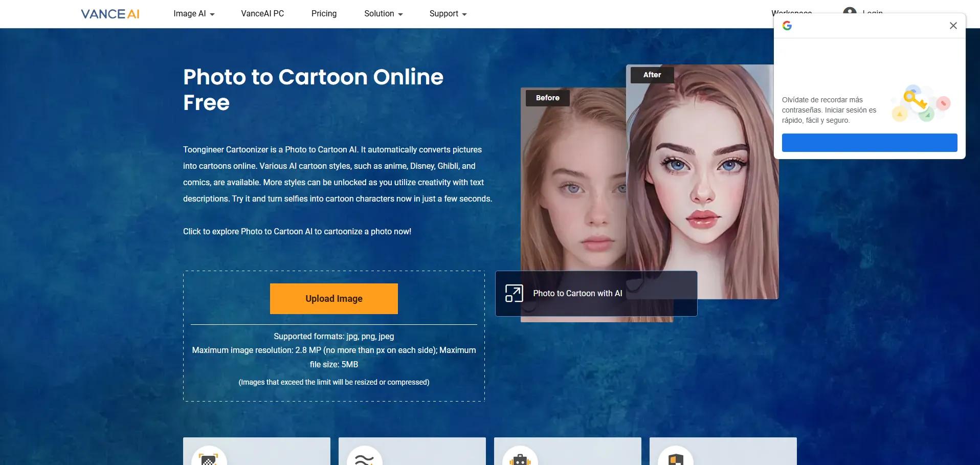Click the Google logo in the popup
Image resolution: width=980 pixels, height=465 pixels.
click(x=787, y=26)
